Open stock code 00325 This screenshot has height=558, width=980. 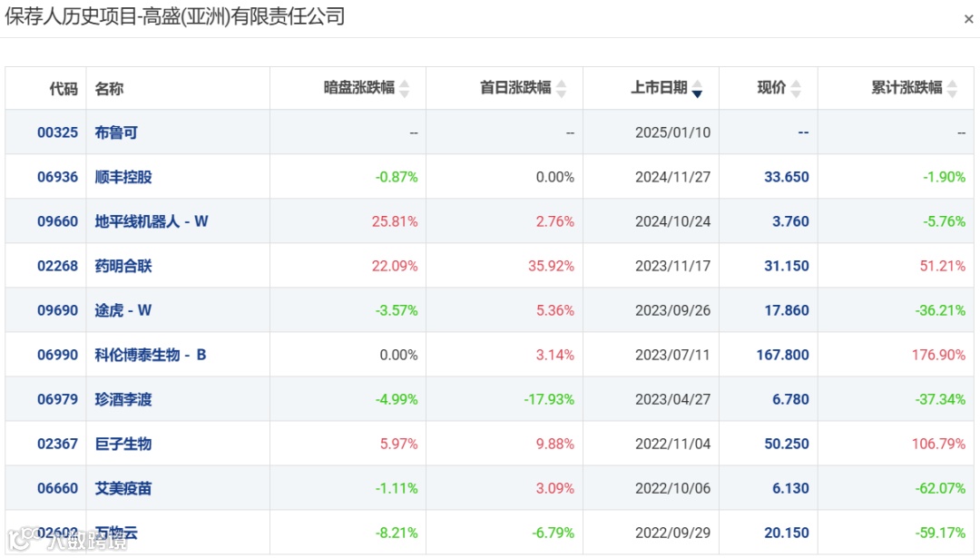[57, 132]
